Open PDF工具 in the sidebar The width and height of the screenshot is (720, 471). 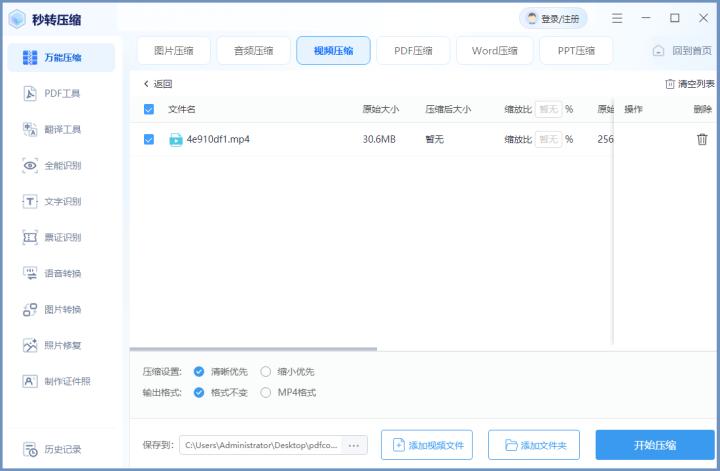[61, 94]
